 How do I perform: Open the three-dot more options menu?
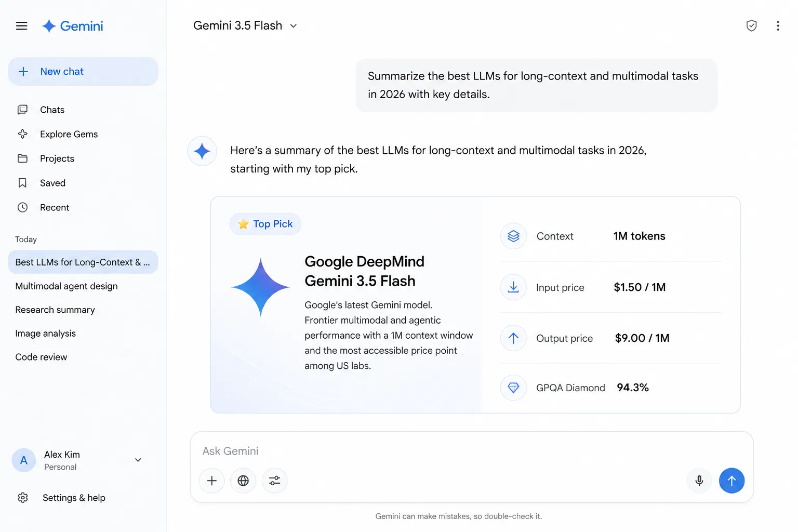(778, 25)
